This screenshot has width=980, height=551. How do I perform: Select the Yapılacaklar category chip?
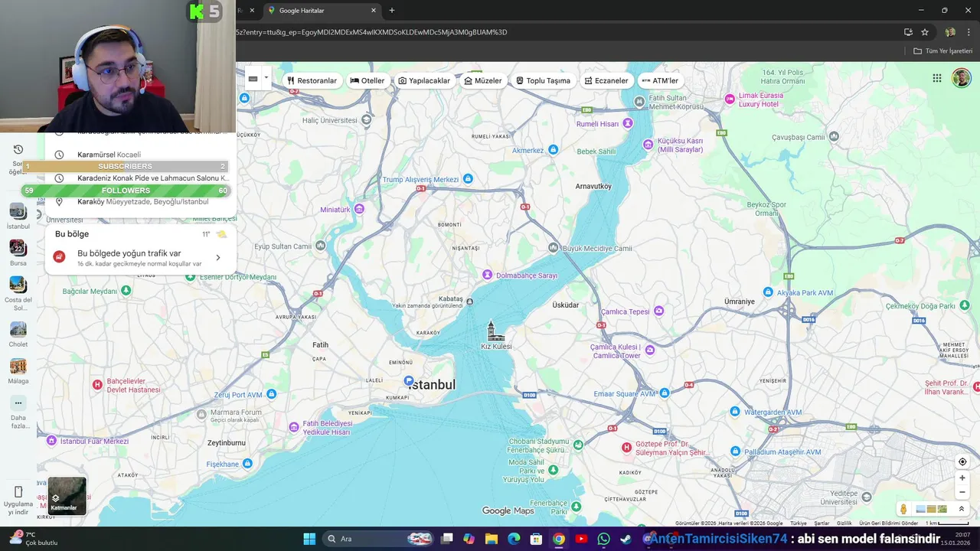tap(424, 80)
